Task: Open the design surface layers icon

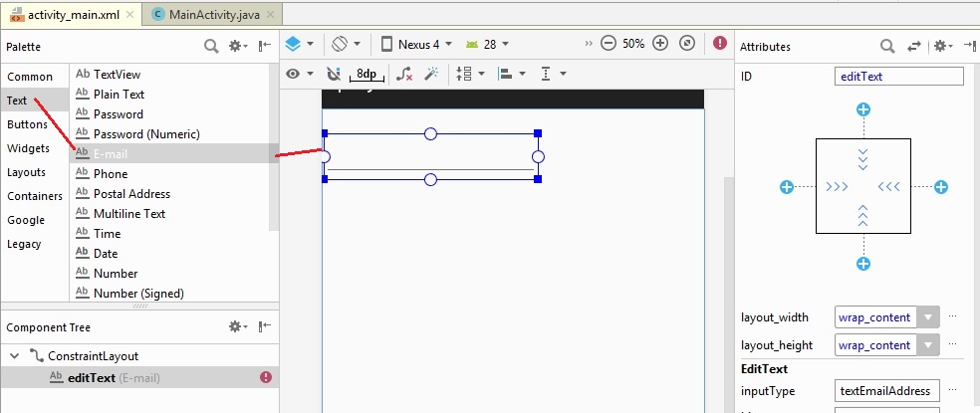Action: [x=293, y=44]
